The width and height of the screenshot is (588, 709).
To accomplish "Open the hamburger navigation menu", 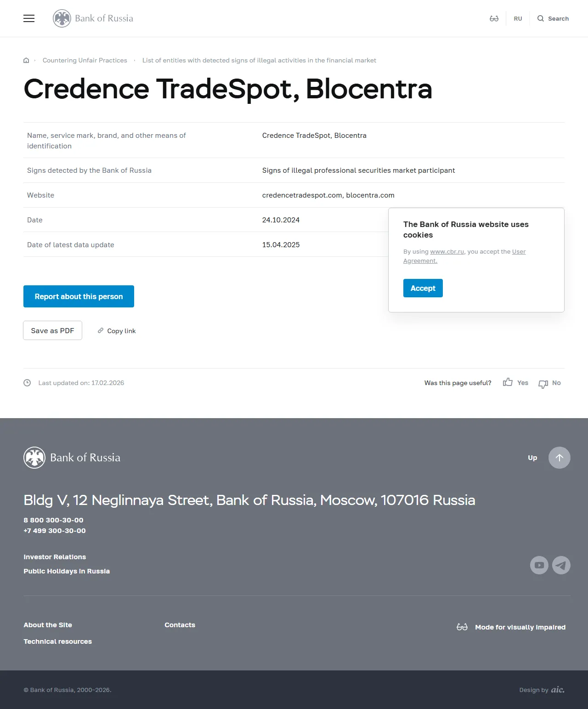I will (29, 18).
